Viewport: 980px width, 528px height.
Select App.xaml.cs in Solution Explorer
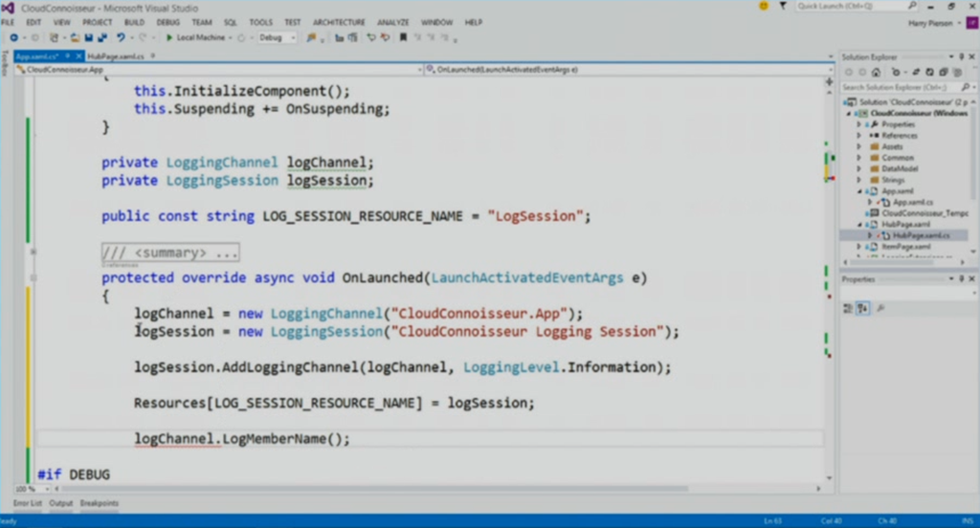[912, 203]
